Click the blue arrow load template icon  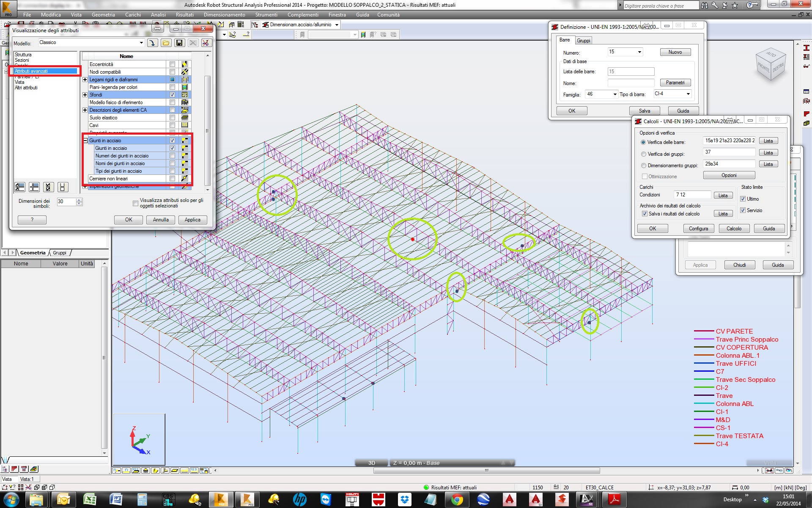point(152,43)
